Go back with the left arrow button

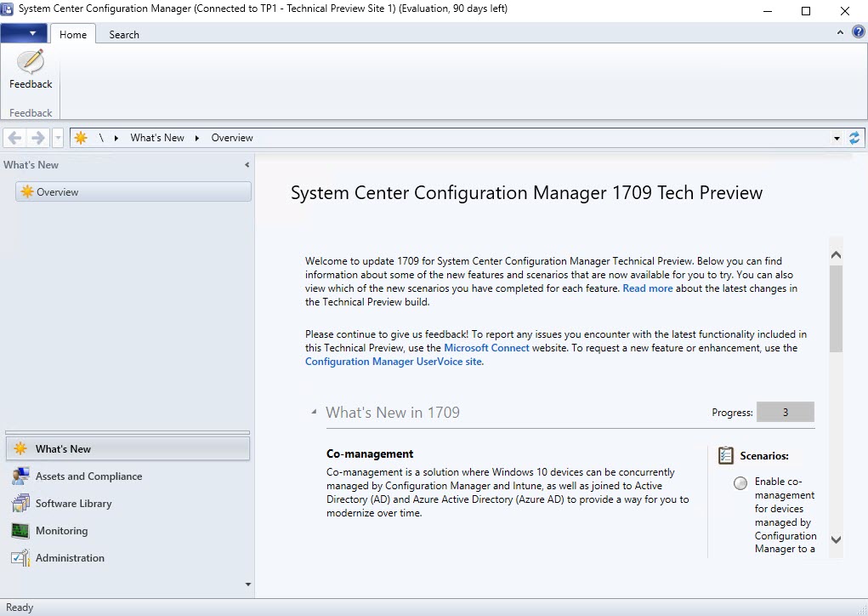pyautogui.click(x=15, y=137)
